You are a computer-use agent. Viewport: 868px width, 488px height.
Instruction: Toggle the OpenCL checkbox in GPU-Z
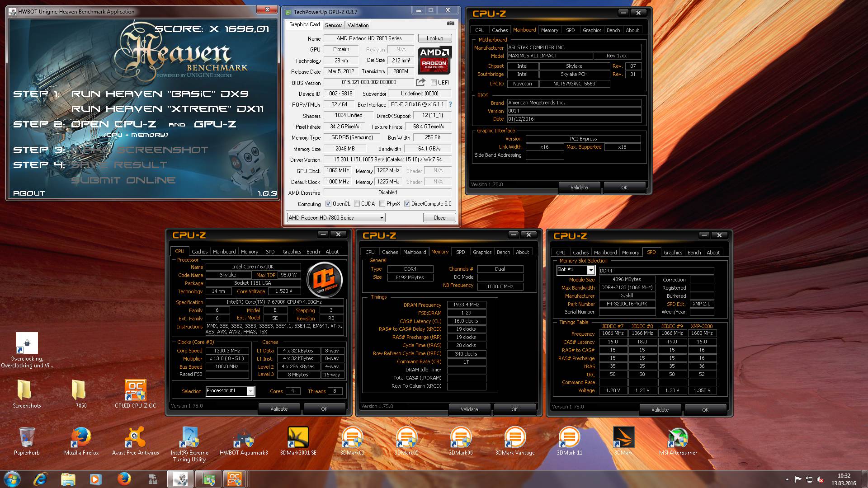point(328,204)
